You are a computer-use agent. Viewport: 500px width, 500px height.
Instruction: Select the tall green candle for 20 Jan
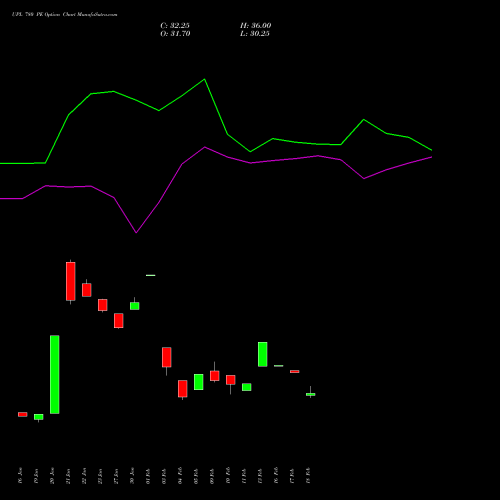tap(55, 374)
